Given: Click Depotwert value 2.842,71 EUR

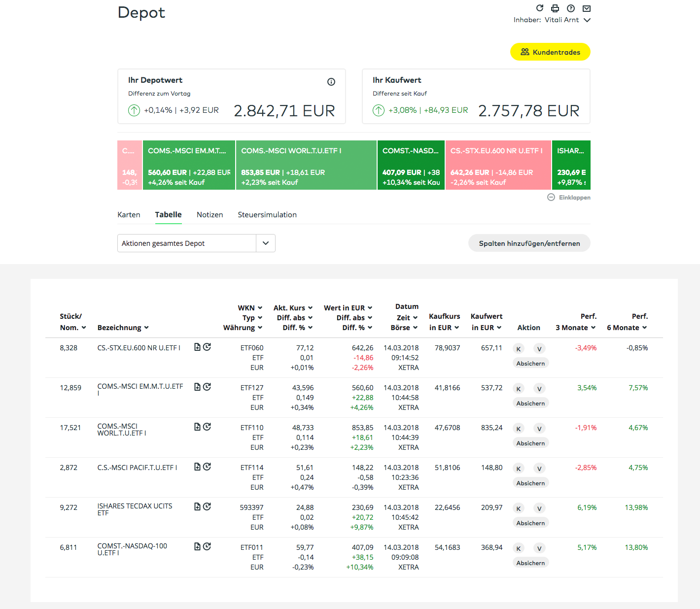Looking at the screenshot, I should click(x=284, y=111).
